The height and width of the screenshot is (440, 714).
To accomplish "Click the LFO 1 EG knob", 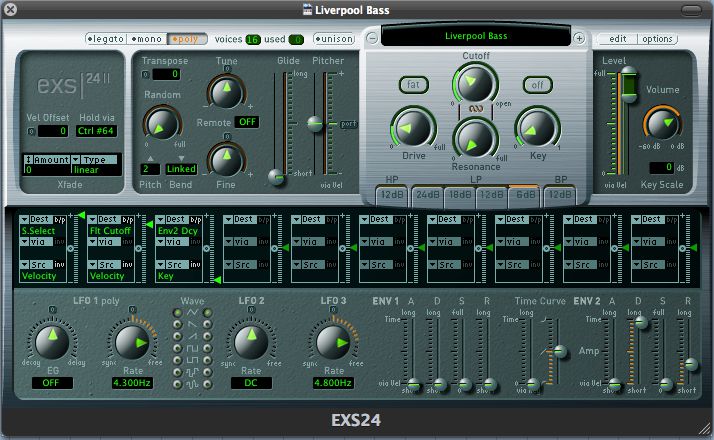I will [x=52, y=342].
